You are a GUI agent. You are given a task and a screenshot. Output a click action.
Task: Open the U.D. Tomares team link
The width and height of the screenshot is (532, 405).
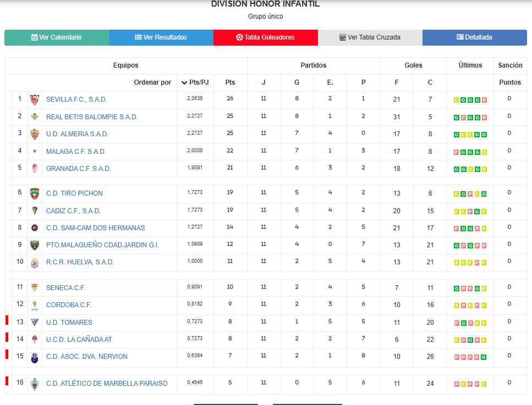coord(69,323)
